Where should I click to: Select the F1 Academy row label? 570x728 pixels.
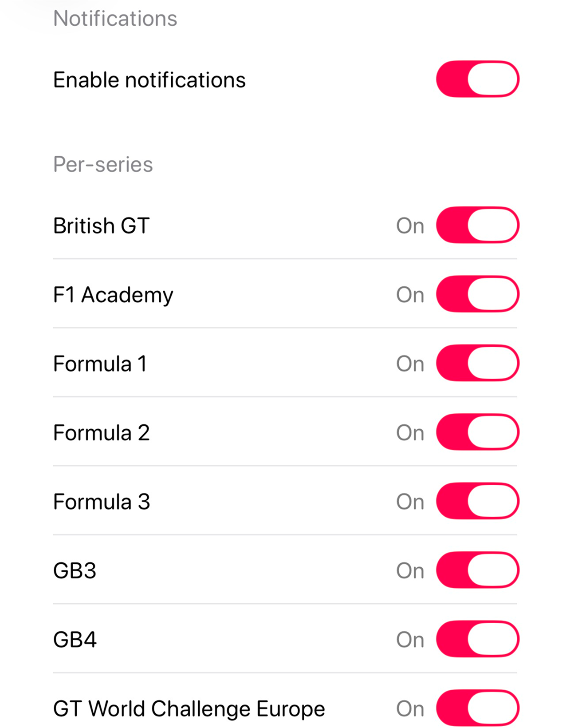tap(113, 295)
